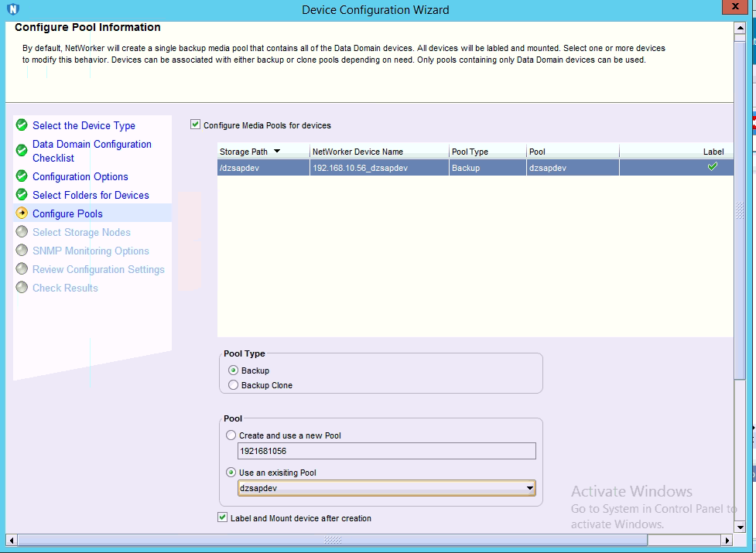The width and height of the screenshot is (756, 553).
Task: Uncheck Configure Media Pools for devices
Action: point(196,125)
